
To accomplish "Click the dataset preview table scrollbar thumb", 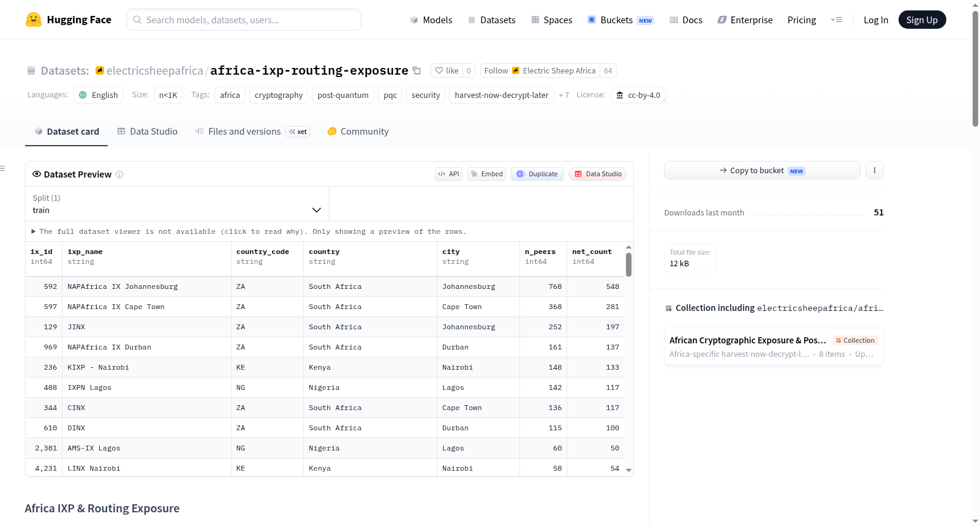I will [628, 264].
